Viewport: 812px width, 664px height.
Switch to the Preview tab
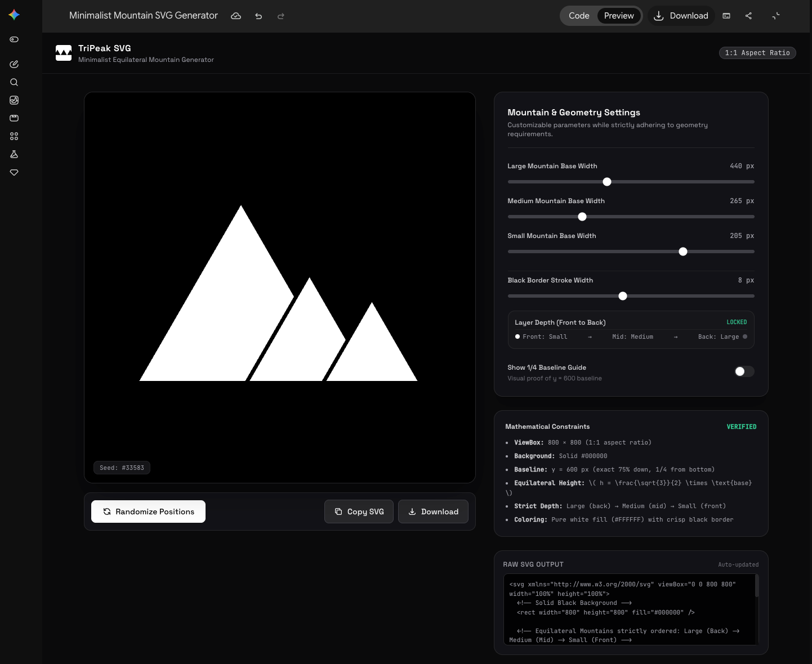(x=619, y=16)
